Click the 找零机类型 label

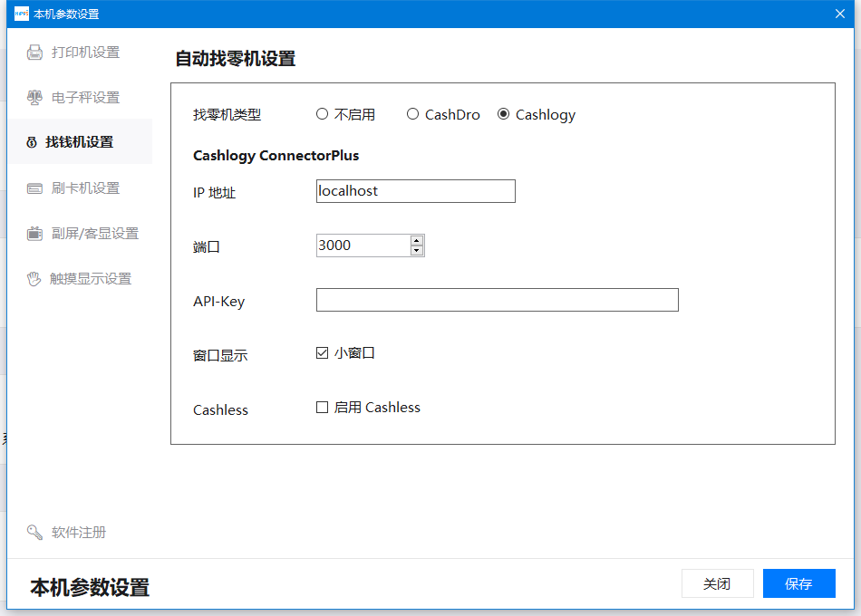pos(227,115)
